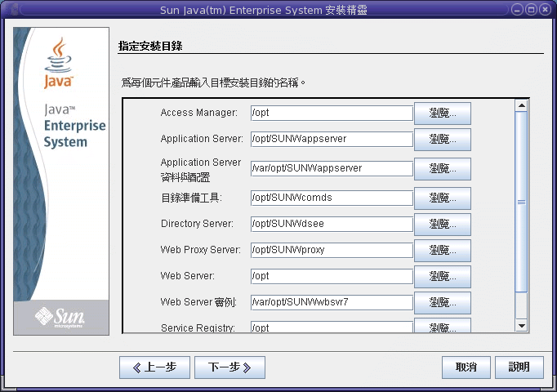This screenshot has width=557, height=392.
Task: Close the installer window
Action: point(545,10)
